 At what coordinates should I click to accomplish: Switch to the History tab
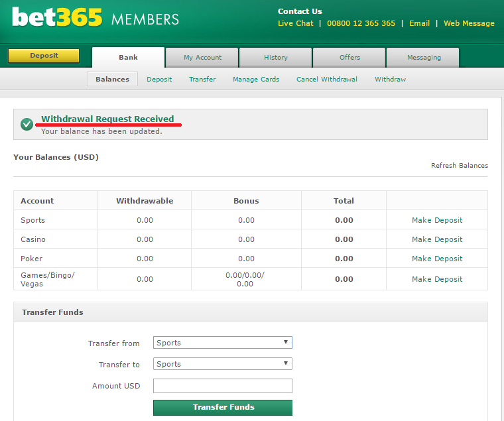coord(276,58)
